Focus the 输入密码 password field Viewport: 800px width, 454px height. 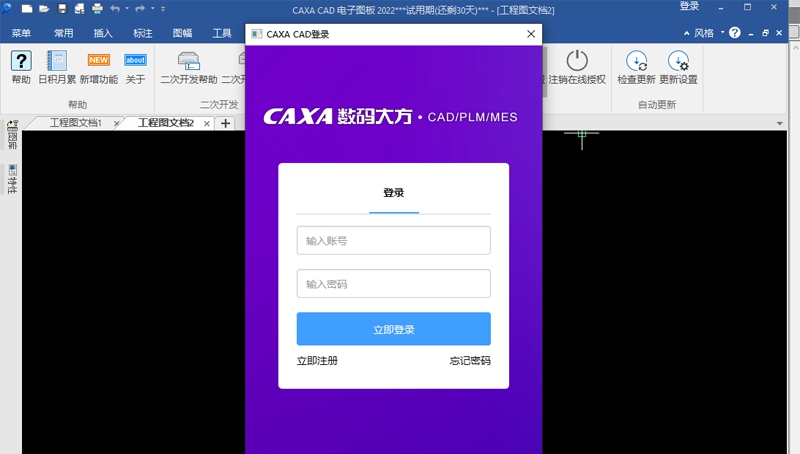394,284
